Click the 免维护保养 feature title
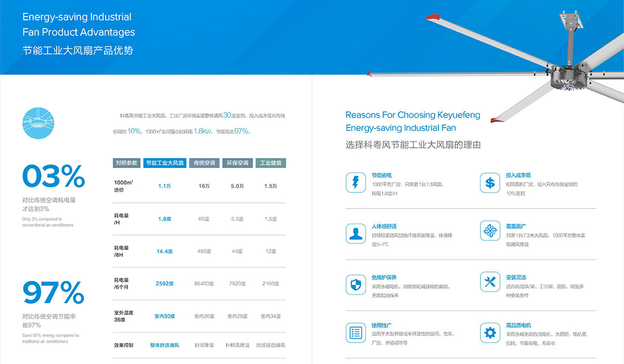 (x=384, y=277)
